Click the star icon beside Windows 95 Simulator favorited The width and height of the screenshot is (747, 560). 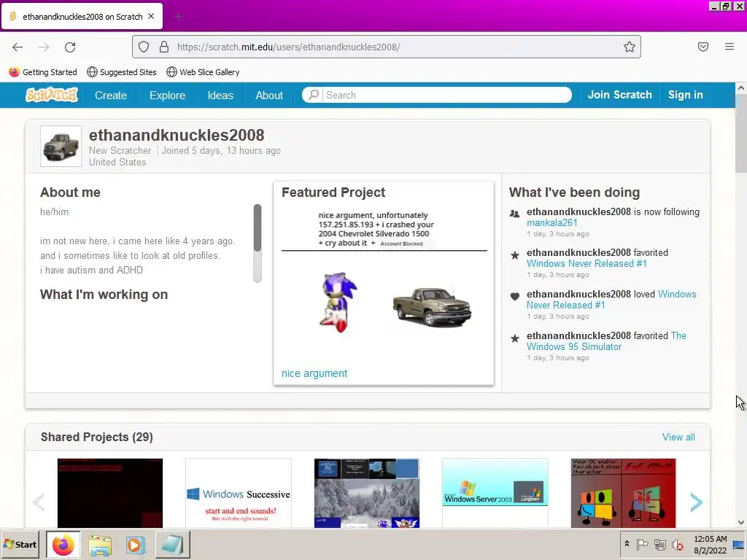(514, 338)
